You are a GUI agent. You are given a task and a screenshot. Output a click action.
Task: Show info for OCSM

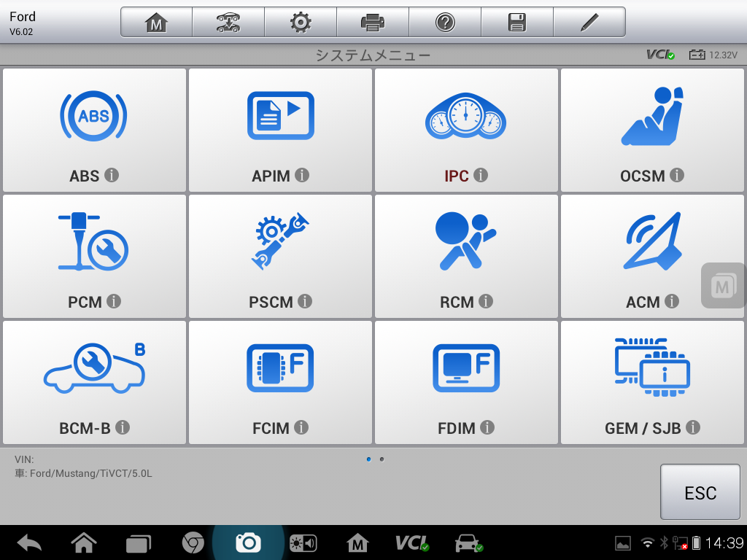point(677,175)
